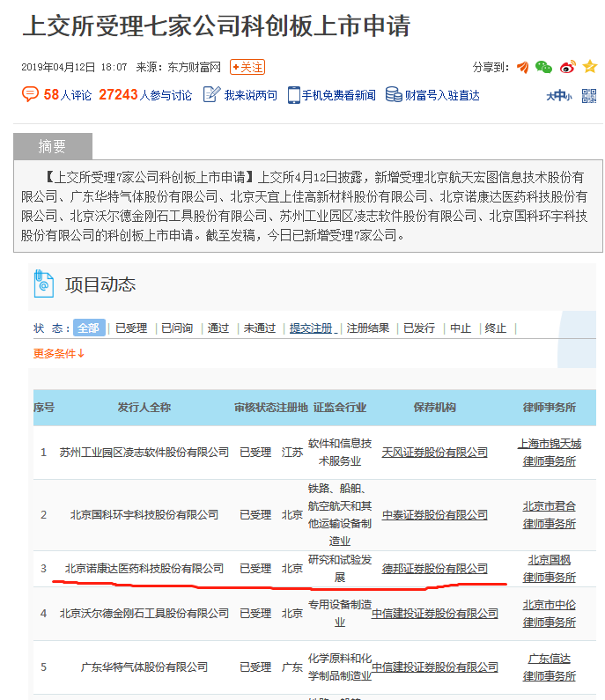The width and height of the screenshot is (605, 700).
Task: Select the 中止 status filter
Action: (461, 328)
